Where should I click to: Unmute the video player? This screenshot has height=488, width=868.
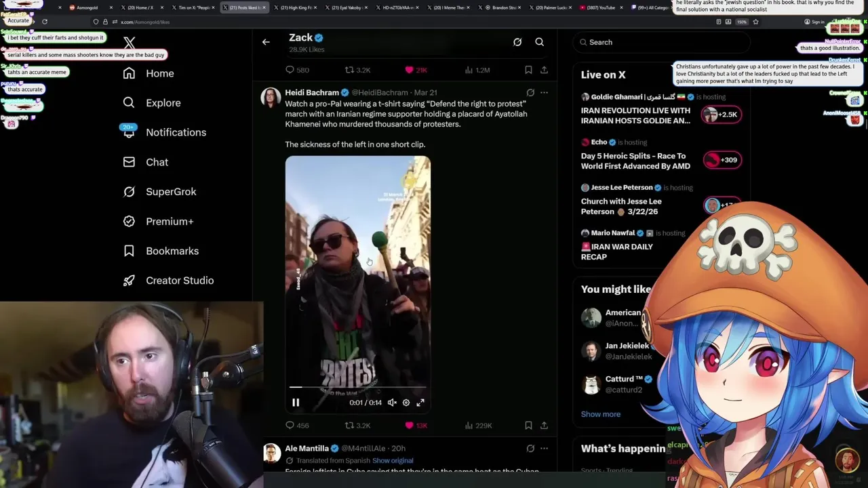click(x=392, y=403)
